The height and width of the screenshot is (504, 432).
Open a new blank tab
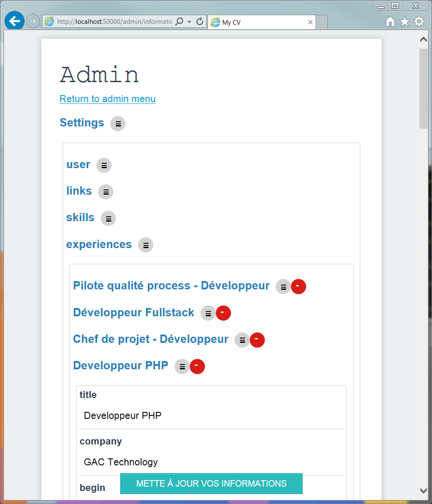pos(322,22)
